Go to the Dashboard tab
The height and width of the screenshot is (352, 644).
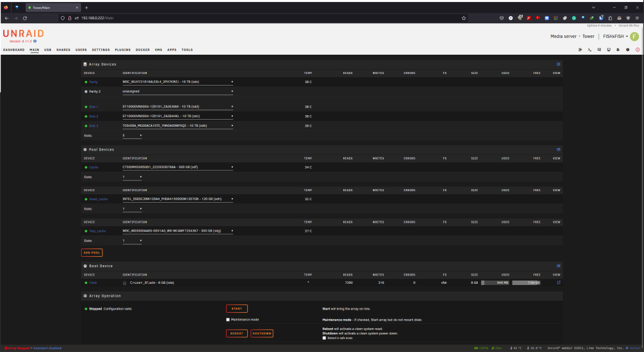(14, 50)
